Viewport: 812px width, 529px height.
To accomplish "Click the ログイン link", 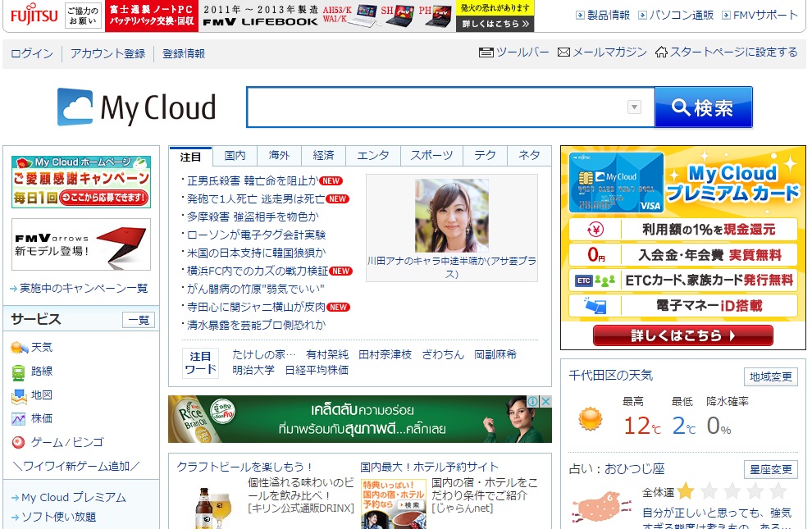I will click(32, 53).
